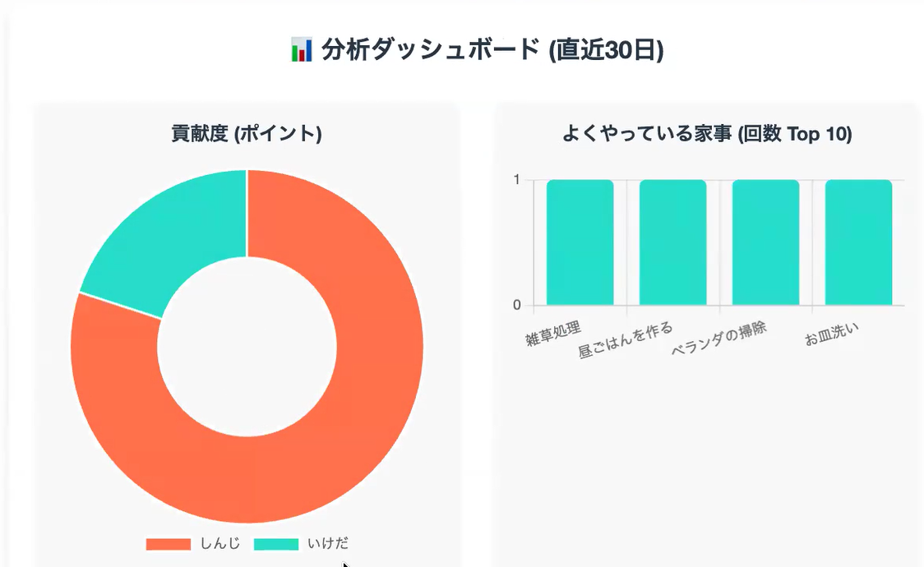
Task: Click the 雑草処理 x-axis label
Action: [553, 334]
